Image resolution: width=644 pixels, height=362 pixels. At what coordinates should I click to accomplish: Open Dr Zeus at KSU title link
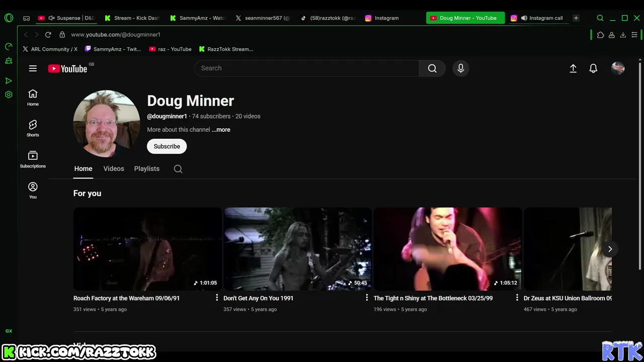pos(568,298)
